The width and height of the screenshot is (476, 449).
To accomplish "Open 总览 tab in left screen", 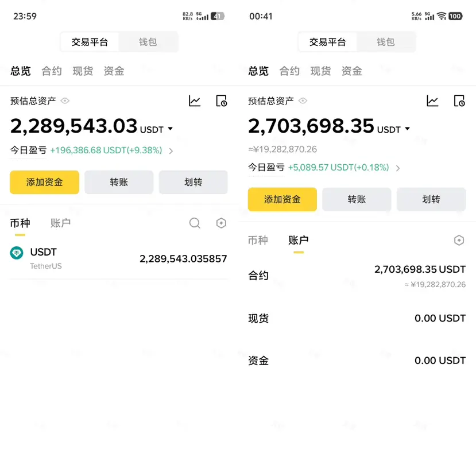I will coord(21,71).
